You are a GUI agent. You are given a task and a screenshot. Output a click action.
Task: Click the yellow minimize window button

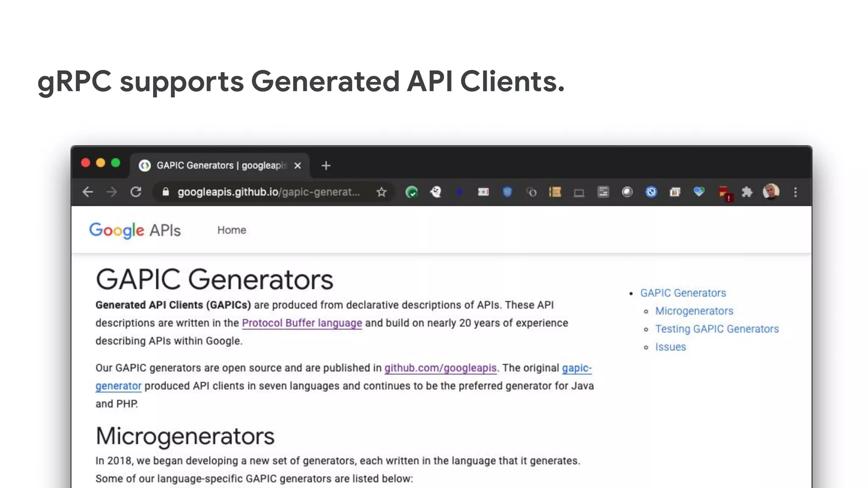click(100, 163)
